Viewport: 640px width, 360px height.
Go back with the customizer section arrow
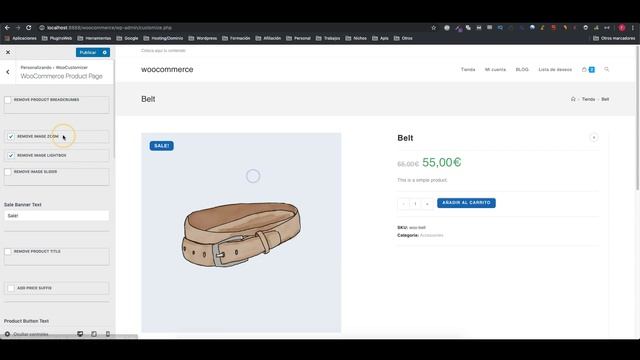tap(8, 72)
